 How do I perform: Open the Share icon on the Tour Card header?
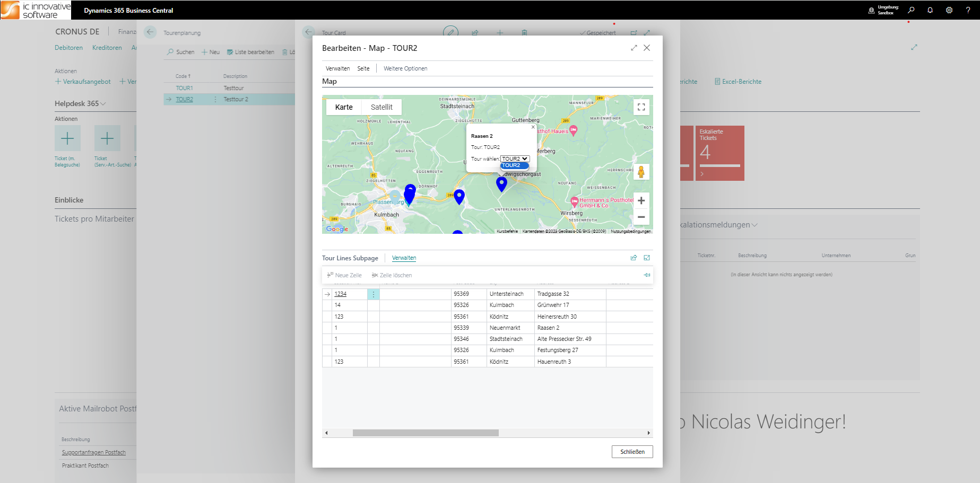475,33
